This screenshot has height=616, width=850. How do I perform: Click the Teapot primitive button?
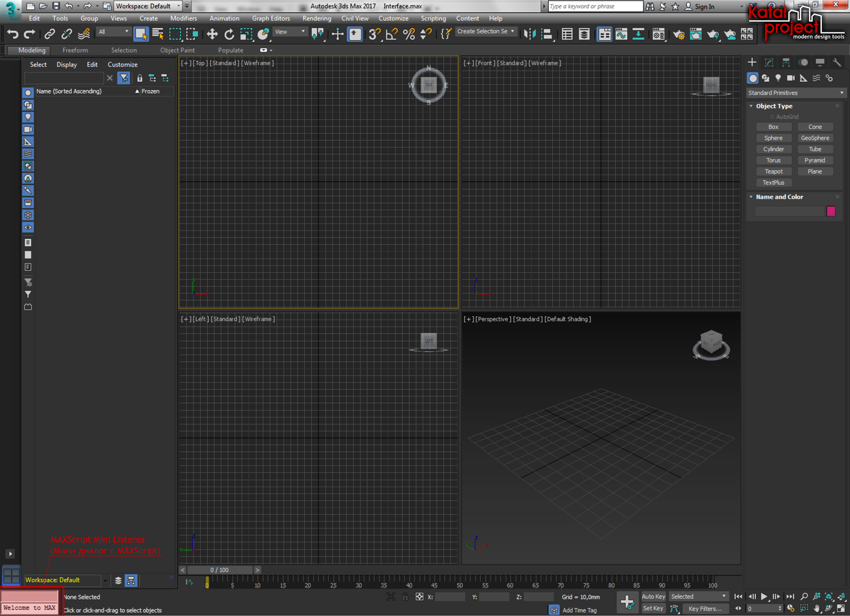(773, 172)
